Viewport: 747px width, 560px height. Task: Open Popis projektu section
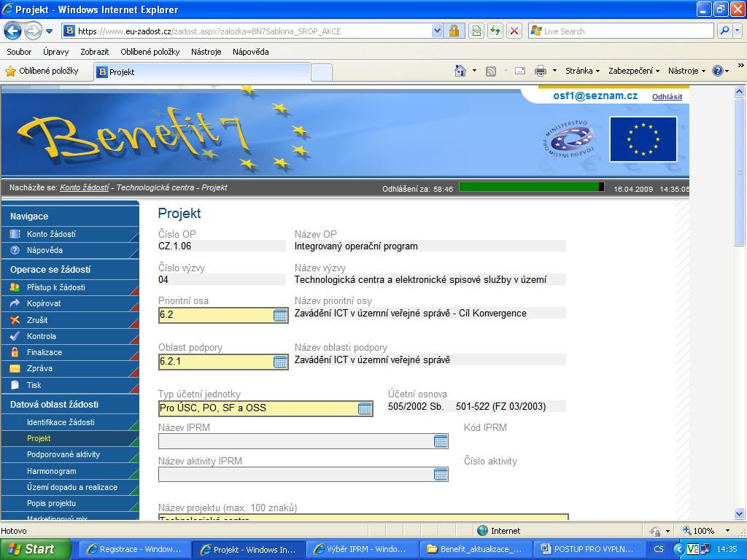click(x=70, y=503)
